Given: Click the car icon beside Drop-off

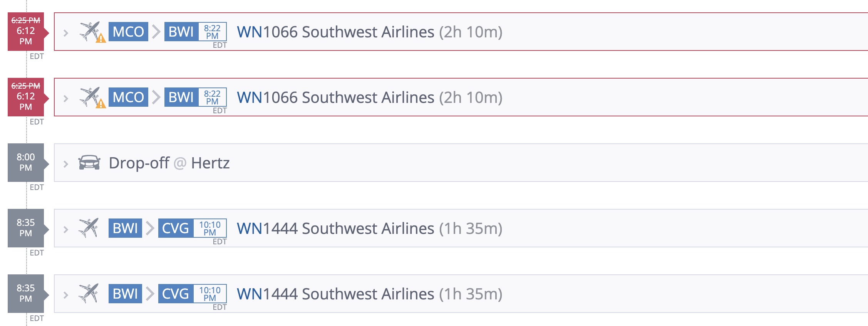Looking at the screenshot, I should point(89,163).
